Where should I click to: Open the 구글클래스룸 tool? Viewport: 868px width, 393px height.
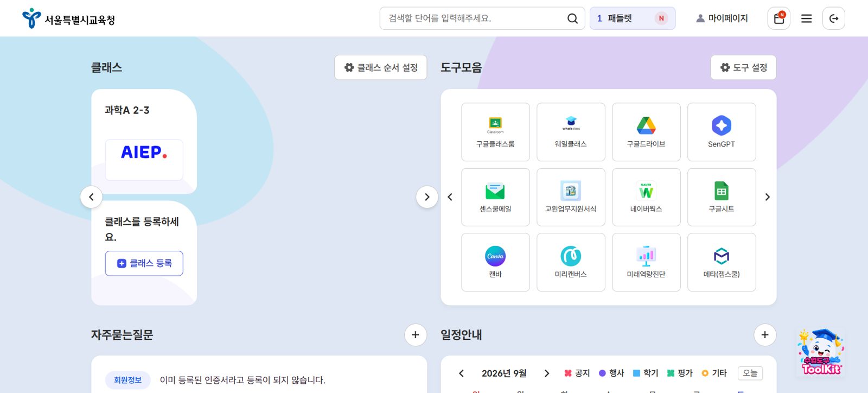(x=495, y=132)
